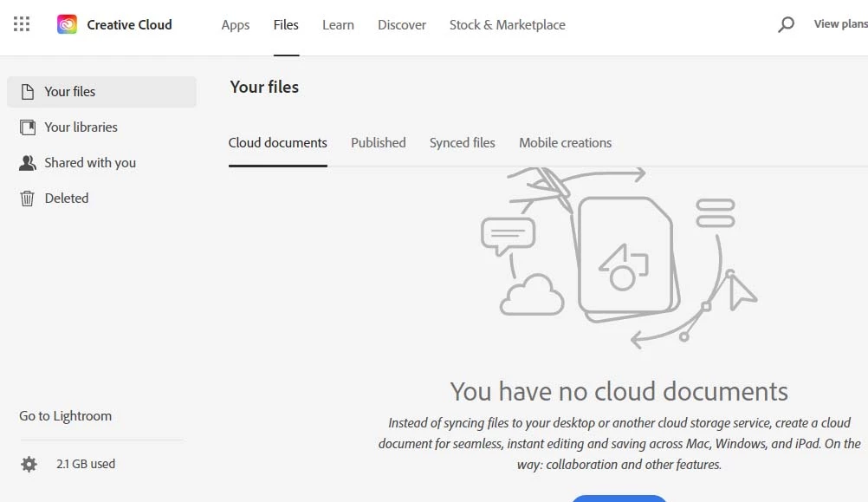Switch to the Cloud documents tab
Viewport: 868px width, 502px height.
(x=278, y=143)
